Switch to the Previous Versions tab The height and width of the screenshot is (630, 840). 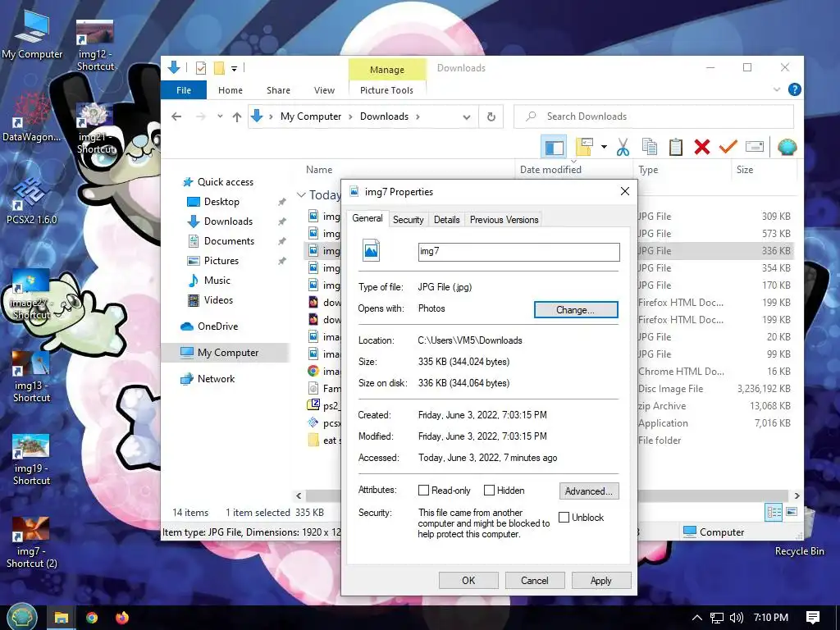tap(504, 220)
